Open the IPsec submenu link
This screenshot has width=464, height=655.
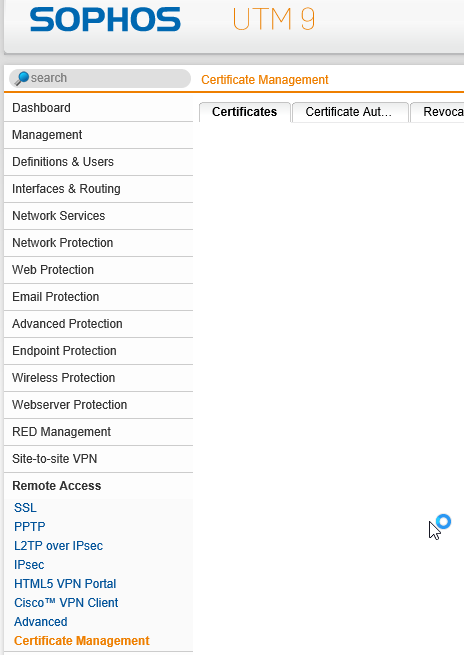click(x=29, y=565)
